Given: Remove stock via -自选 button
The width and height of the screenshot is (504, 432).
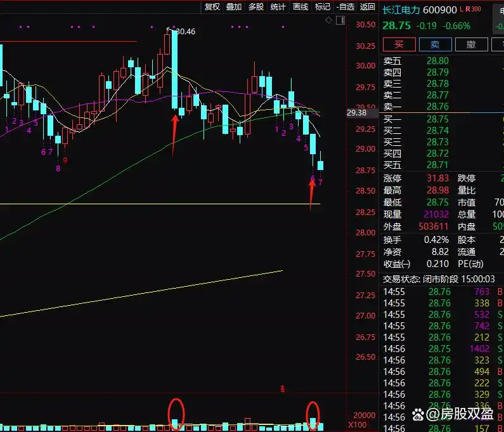Looking at the screenshot, I should (x=344, y=7).
